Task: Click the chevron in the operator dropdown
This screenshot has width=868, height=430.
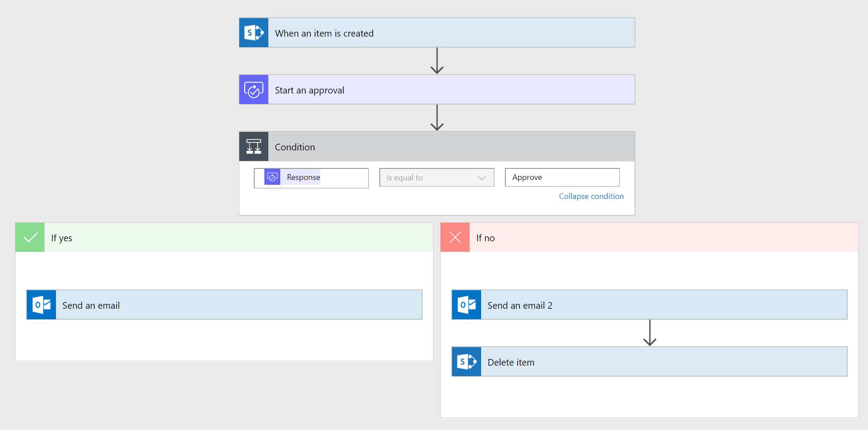Action: 482,178
